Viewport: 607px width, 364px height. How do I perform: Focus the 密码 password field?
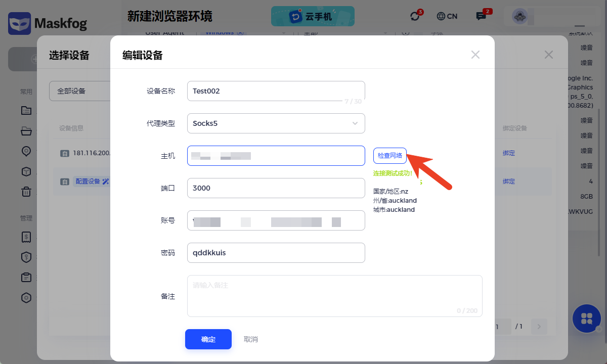pyautogui.click(x=276, y=253)
